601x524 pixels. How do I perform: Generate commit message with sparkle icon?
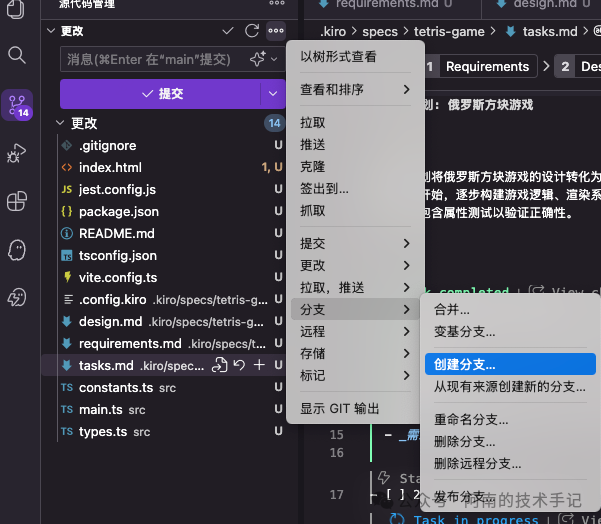pos(258,59)
